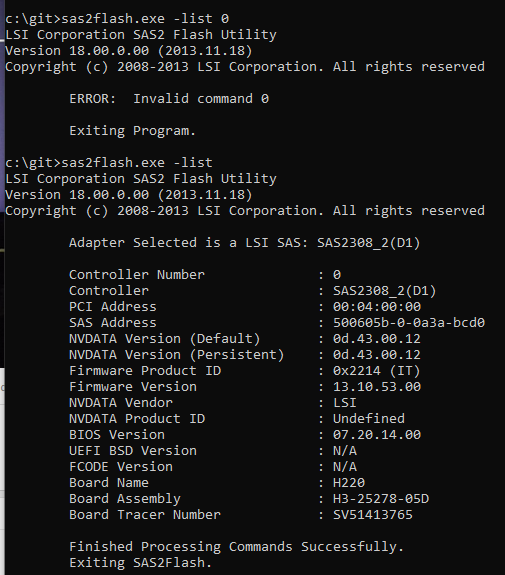Click the Board Name value H220
Viewport: 505px width, 575px height.
coord(349,483)
